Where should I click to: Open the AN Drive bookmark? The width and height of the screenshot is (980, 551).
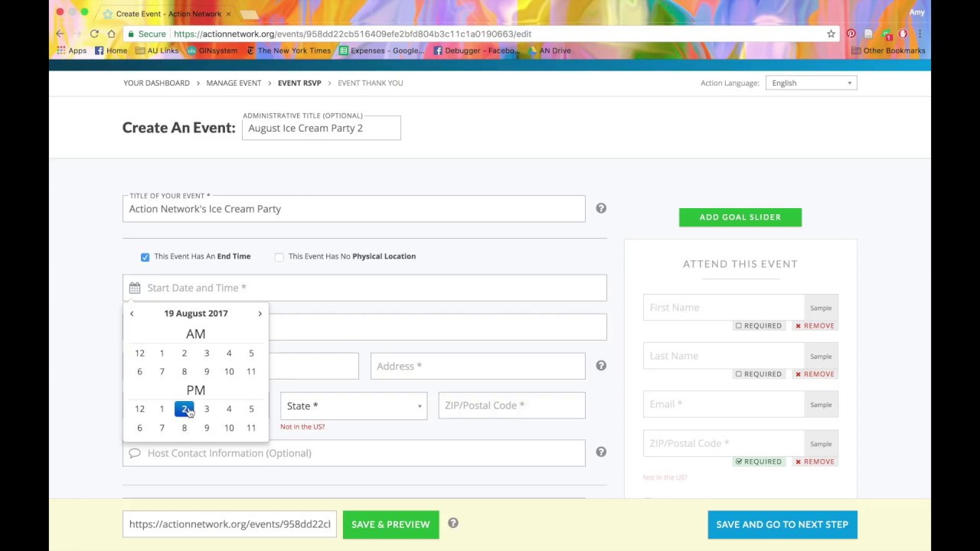[550, 51]
